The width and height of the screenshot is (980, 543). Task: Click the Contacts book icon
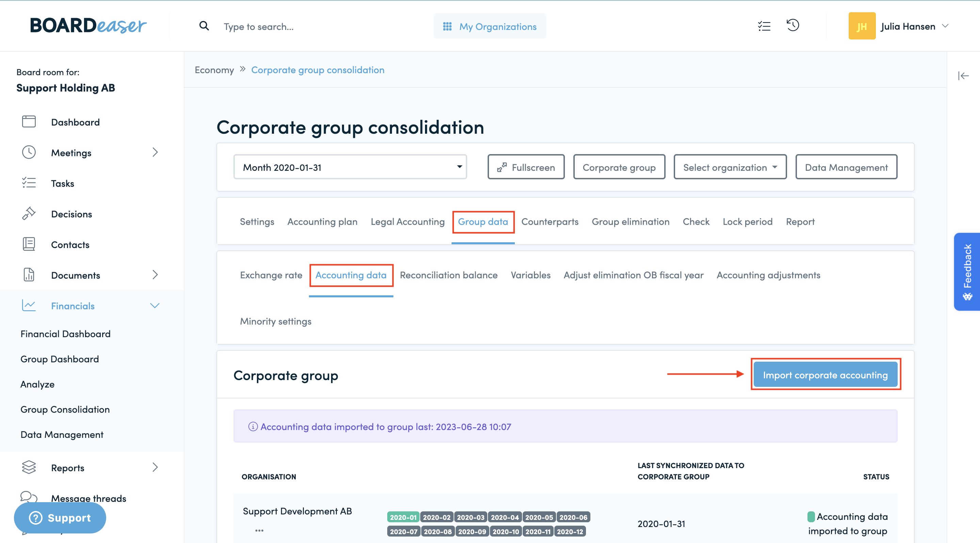29,244
